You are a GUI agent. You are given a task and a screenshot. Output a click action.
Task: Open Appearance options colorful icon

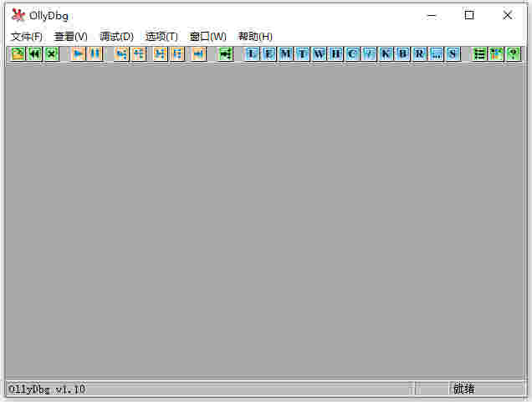(496, 53)
